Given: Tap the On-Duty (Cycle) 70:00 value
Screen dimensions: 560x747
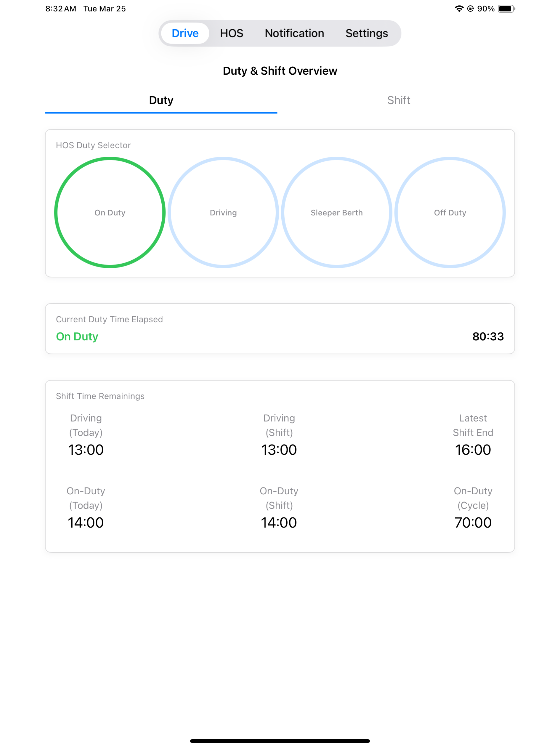Looking at the screenshot, I should pos(473,523).
